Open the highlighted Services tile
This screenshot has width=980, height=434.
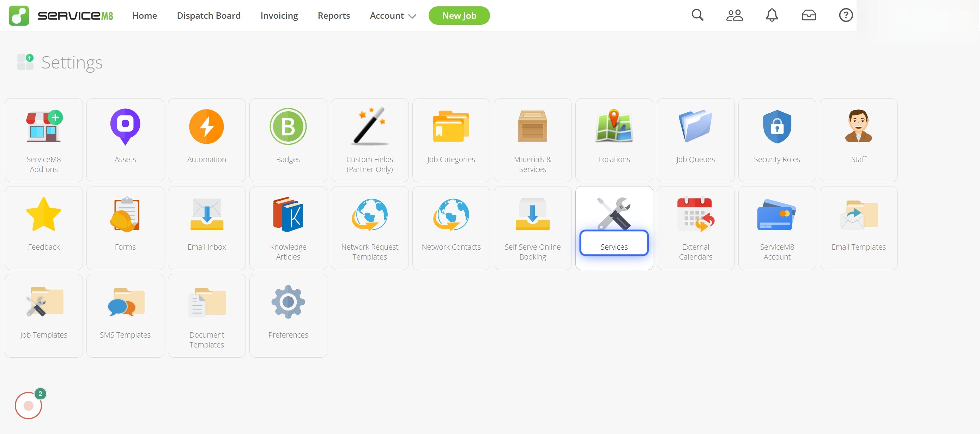(613, 228)
